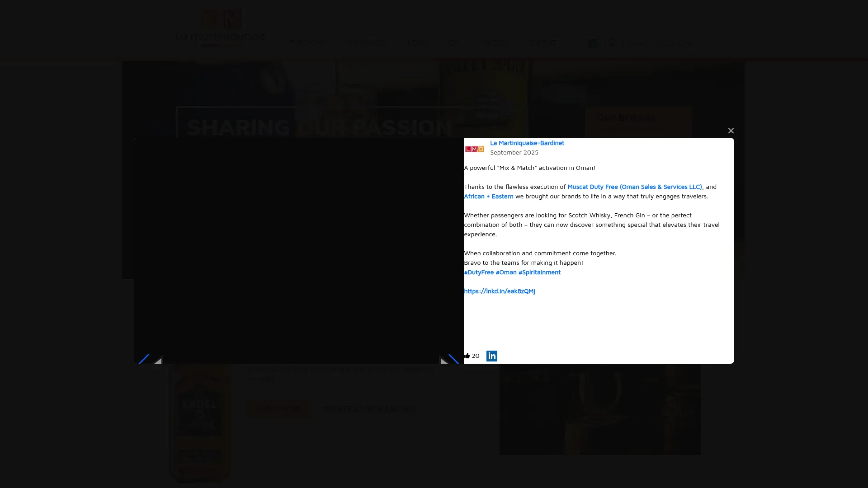The height and width of the screenshot is (488, 868).
Task: Open the LinkedIn icon in the post footer
Action: pos(492,356)
